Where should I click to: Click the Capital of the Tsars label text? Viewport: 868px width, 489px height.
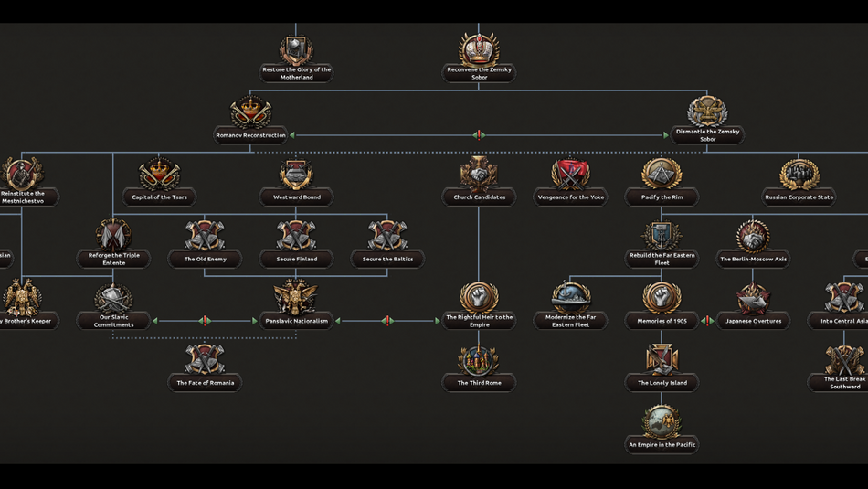click(159, 197)
